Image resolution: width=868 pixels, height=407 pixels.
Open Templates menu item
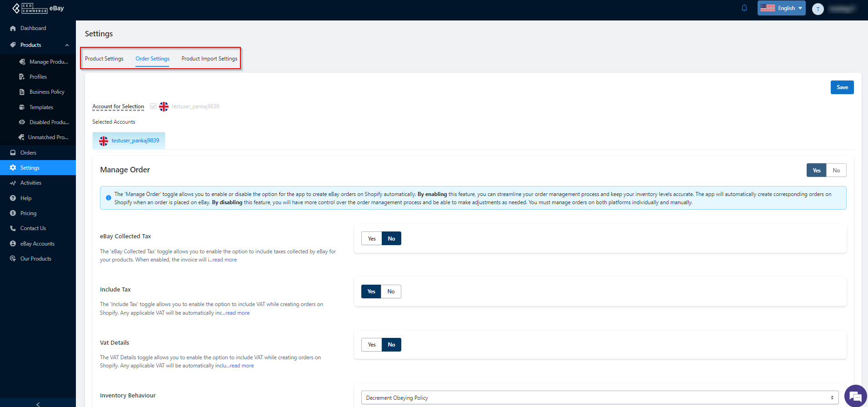coord(41,107)
